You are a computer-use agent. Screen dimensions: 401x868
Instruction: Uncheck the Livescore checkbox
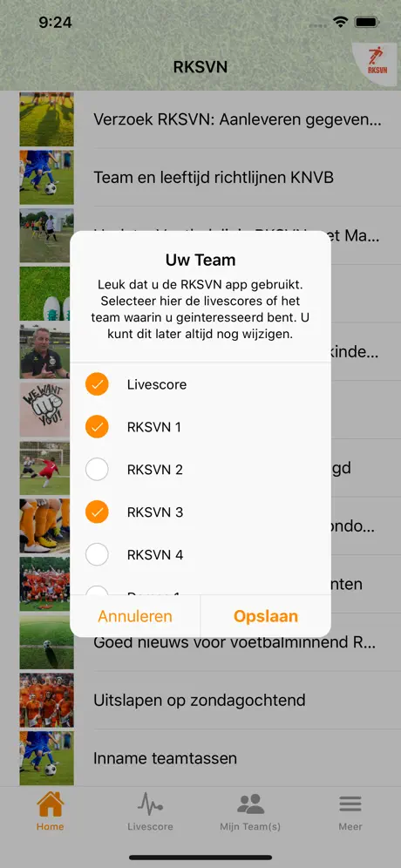click(97, 384)
